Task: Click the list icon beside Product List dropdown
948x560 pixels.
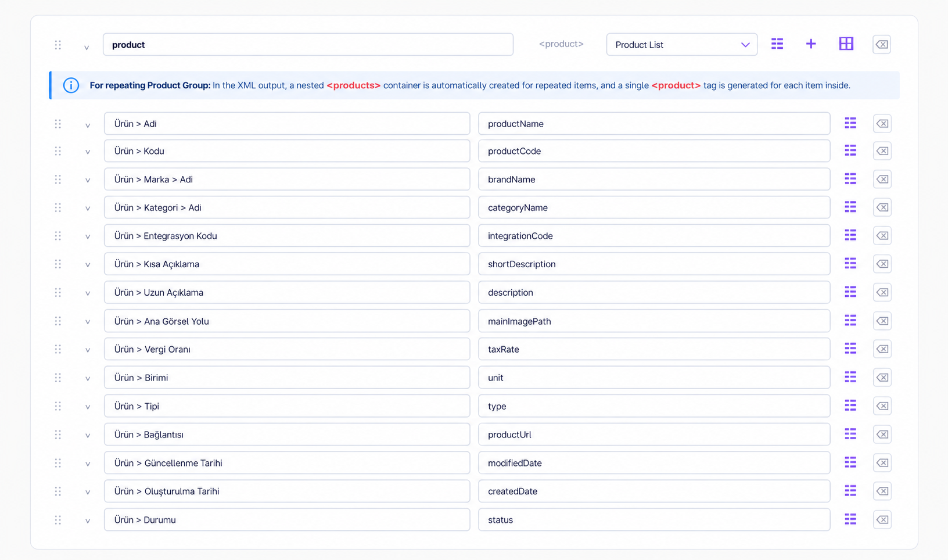Action: (x=777, y=44)
